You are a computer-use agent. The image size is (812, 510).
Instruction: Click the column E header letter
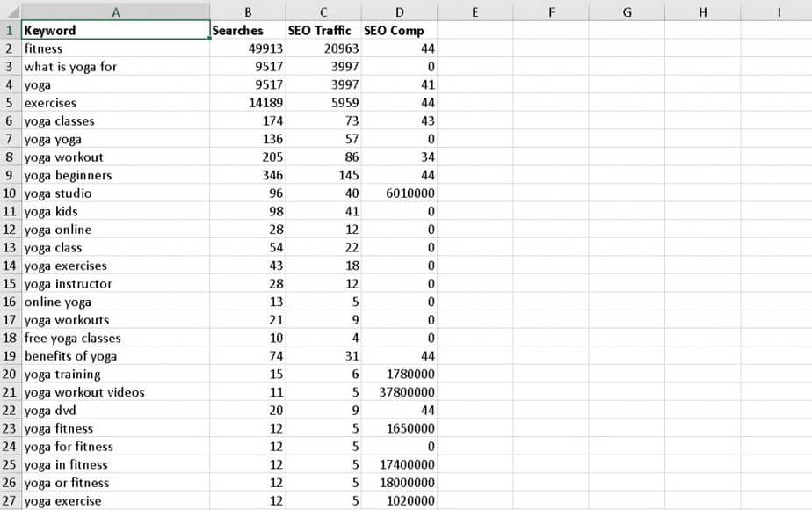[475, 11]
